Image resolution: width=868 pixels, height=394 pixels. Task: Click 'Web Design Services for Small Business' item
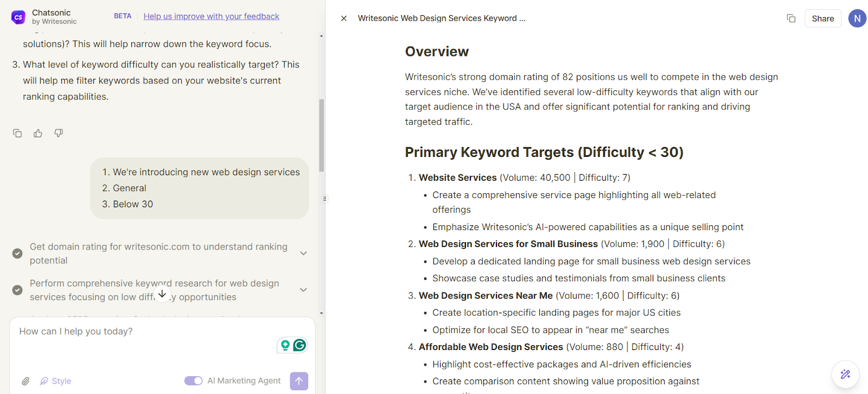click(x=508, y=244)
